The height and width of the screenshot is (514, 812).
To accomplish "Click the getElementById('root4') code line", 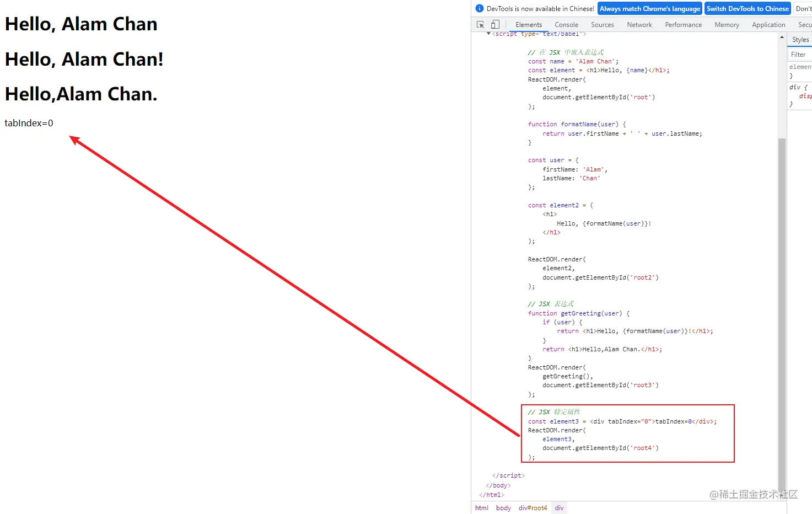I will (x=600, y=448).
